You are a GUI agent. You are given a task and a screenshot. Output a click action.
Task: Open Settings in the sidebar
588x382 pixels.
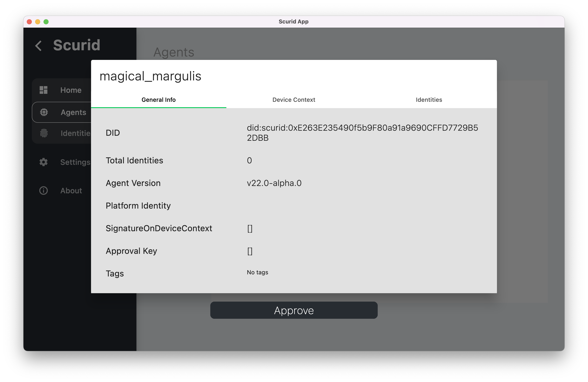coord(75,162)
